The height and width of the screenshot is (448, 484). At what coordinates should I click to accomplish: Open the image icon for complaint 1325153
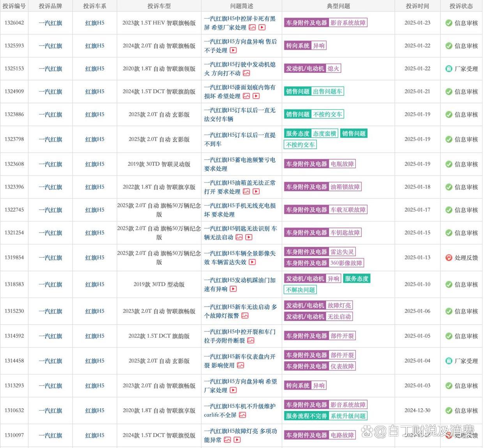(x=246, y=73)
